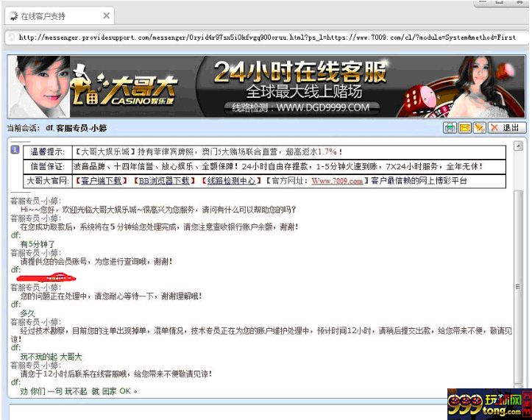Click the message '请您于12小时后联系在线客服哦'

pyautogui.click(x=116, y=374)
